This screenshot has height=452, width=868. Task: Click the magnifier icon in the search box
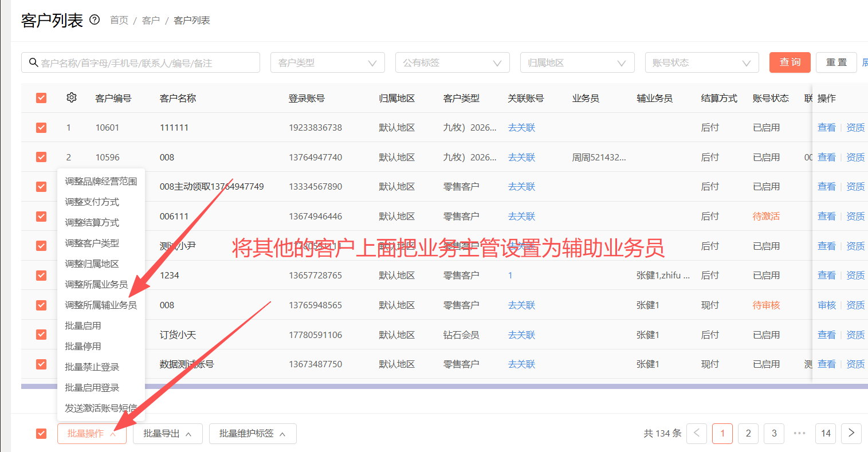[x=33, y=62]
